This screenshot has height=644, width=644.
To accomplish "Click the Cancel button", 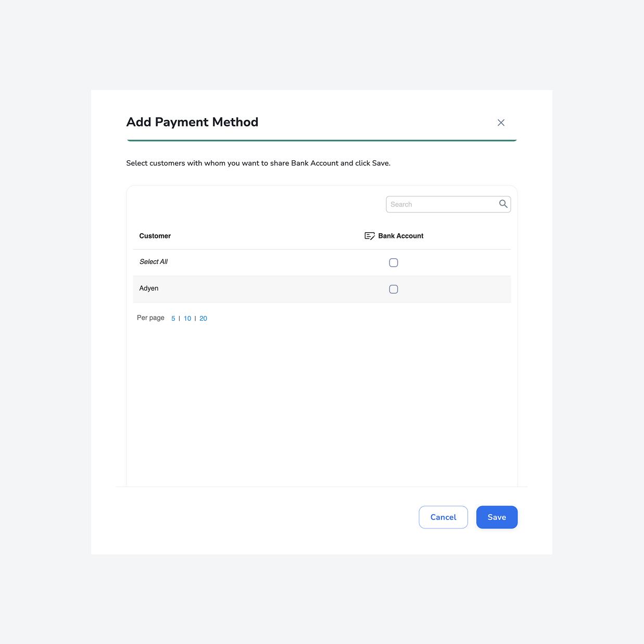I will (443, 517).
